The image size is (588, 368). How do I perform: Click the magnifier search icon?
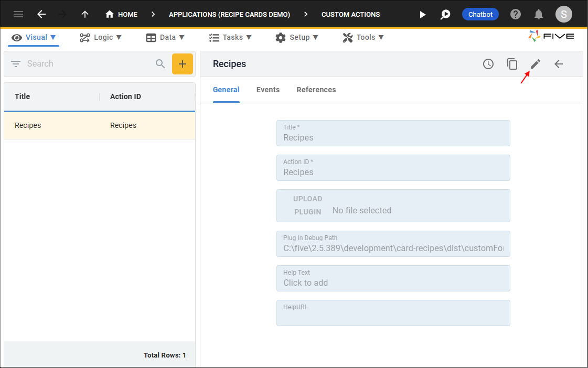[x=160, y=64]
